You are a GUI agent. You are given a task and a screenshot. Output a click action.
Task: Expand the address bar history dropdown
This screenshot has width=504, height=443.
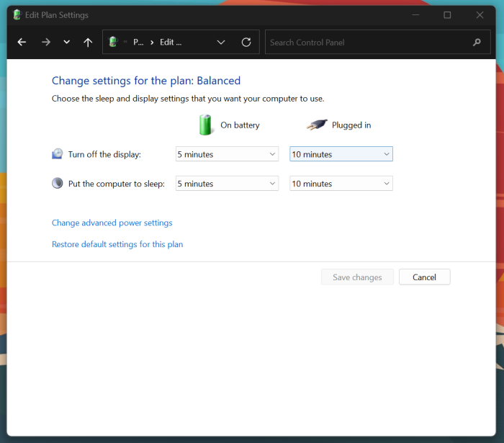coord(221,42)
